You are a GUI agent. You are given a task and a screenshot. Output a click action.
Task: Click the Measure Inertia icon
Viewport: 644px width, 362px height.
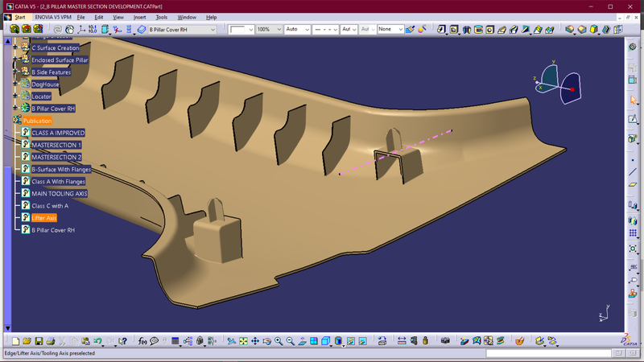point(426,341)
